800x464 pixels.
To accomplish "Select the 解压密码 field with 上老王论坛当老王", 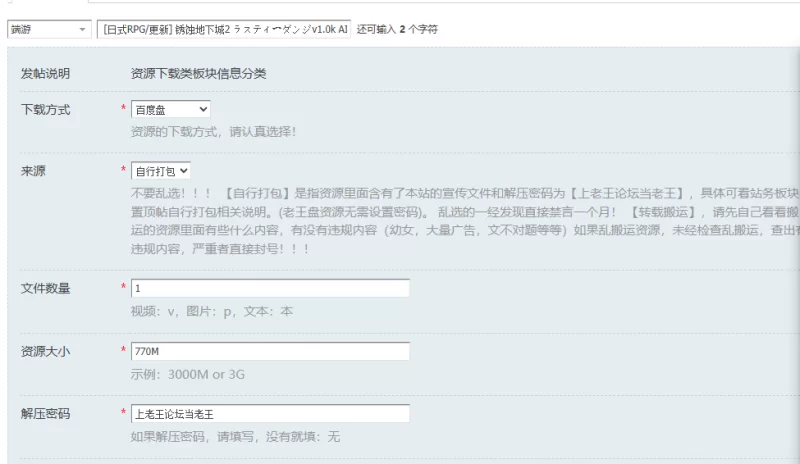I will tap(270, 414).
